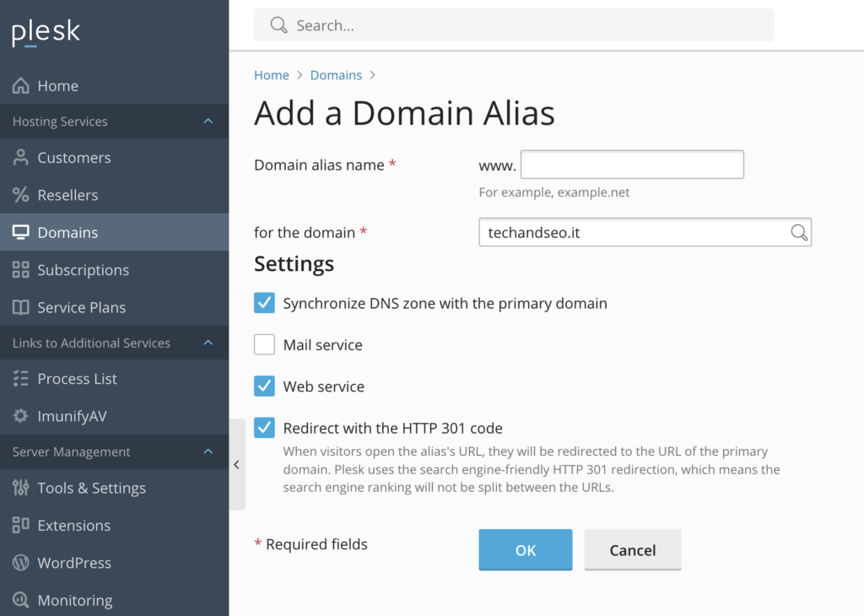Click the ImunifyAV gear icon
The height and width of the screenshot is (616, 864).
click(x=21, y=416)
